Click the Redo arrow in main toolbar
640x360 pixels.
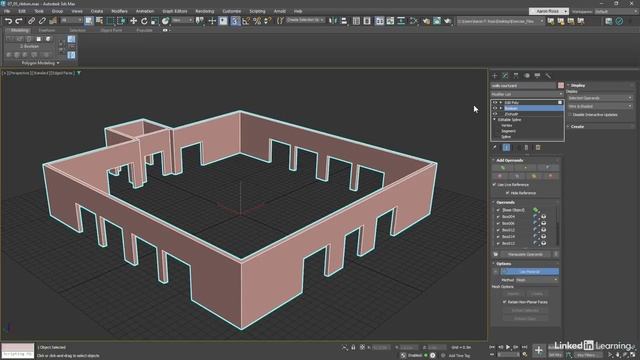(18, 21)
